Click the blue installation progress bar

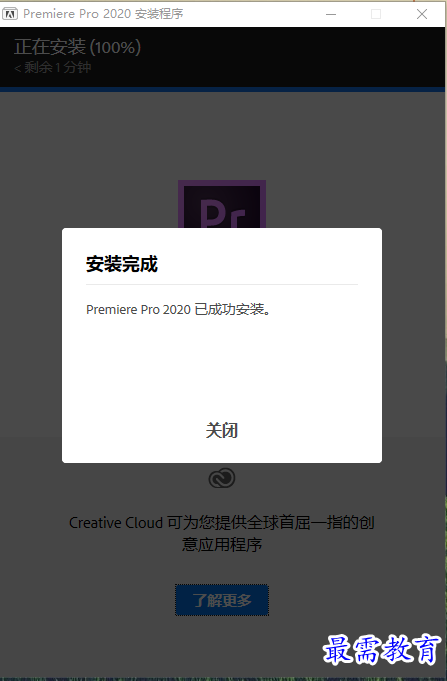[x=222, y=89]
